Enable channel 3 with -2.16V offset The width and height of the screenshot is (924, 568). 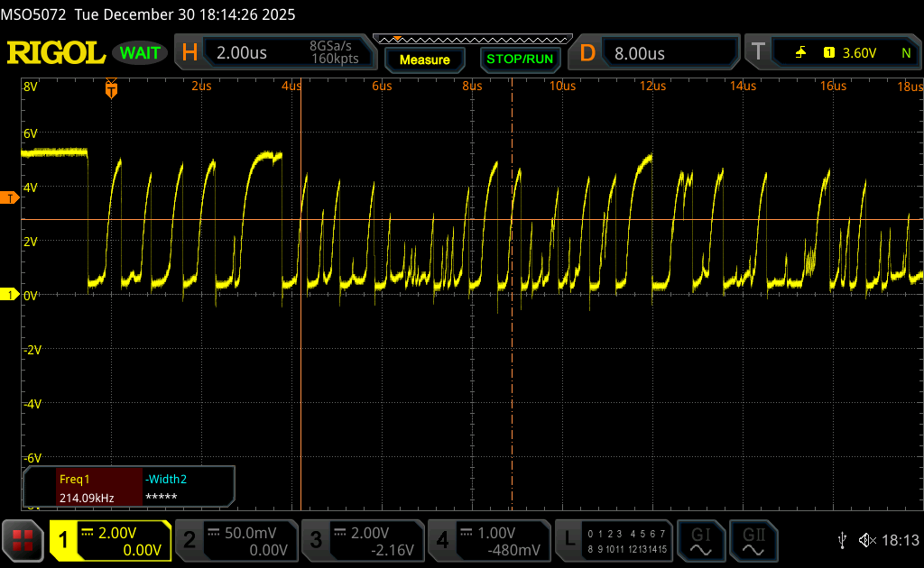pyautogui.click(x=362, y=540)
